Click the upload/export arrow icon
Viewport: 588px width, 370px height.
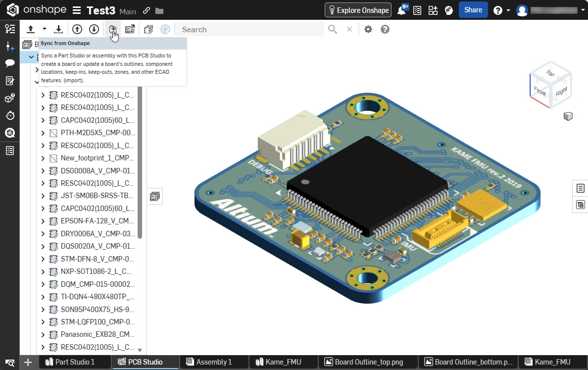point(31,29)
